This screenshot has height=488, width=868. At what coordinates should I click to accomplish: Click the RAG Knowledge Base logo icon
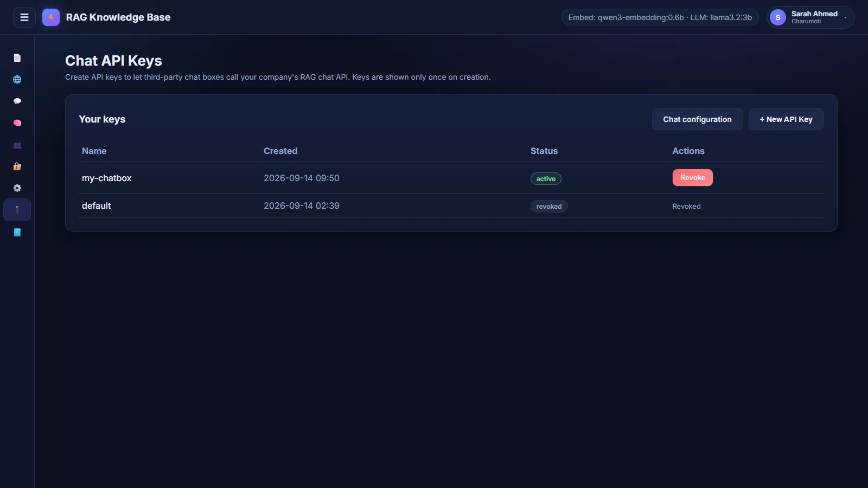click(51, 17)
